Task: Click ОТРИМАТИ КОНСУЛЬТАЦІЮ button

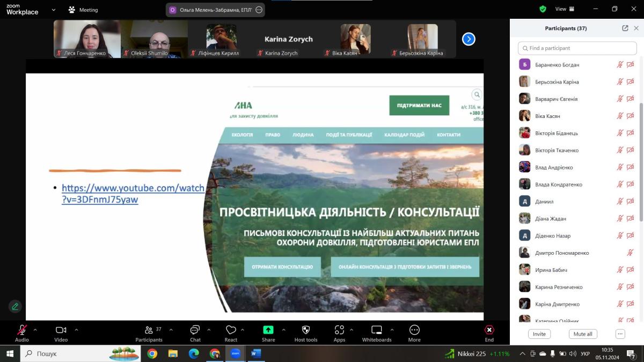Action: [x=282, y=267]
